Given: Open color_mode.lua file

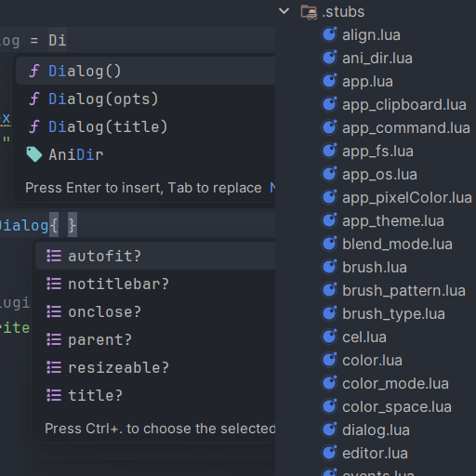Looking at the screenshot, I should tap(395, 384).
